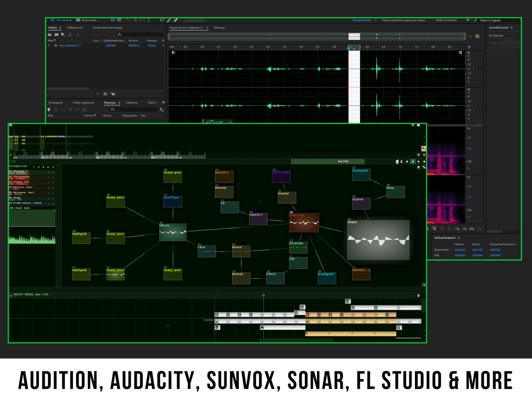This screenshot has height=399, width=532.
Task: Toggle the left channel L button
Action: click(480, 69)
